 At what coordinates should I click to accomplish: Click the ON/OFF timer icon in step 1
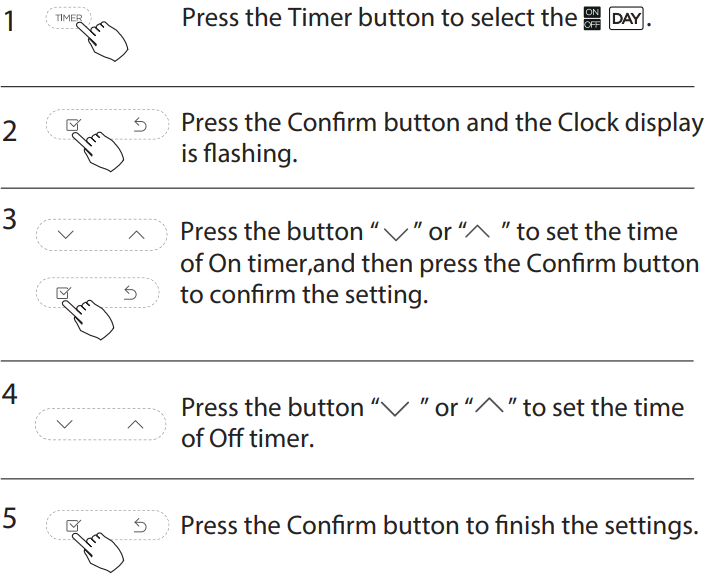(x=592, y=19)
